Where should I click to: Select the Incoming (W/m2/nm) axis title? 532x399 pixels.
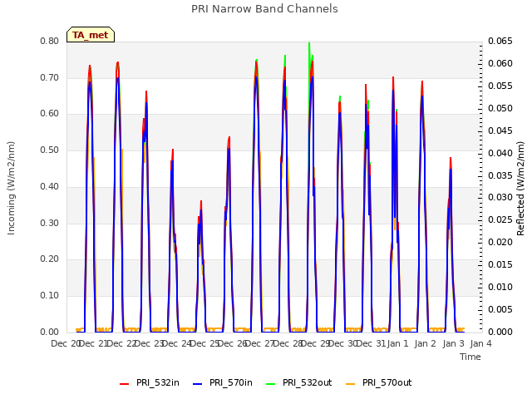11,188
